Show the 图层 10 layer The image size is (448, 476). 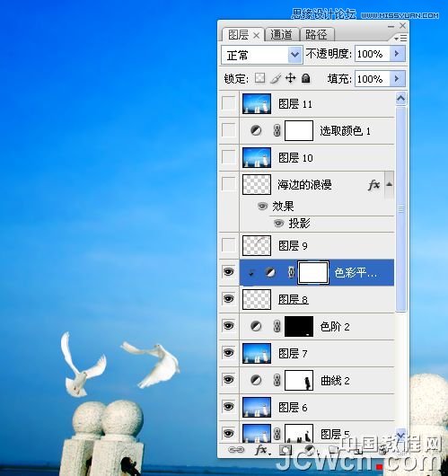point(228,157)
